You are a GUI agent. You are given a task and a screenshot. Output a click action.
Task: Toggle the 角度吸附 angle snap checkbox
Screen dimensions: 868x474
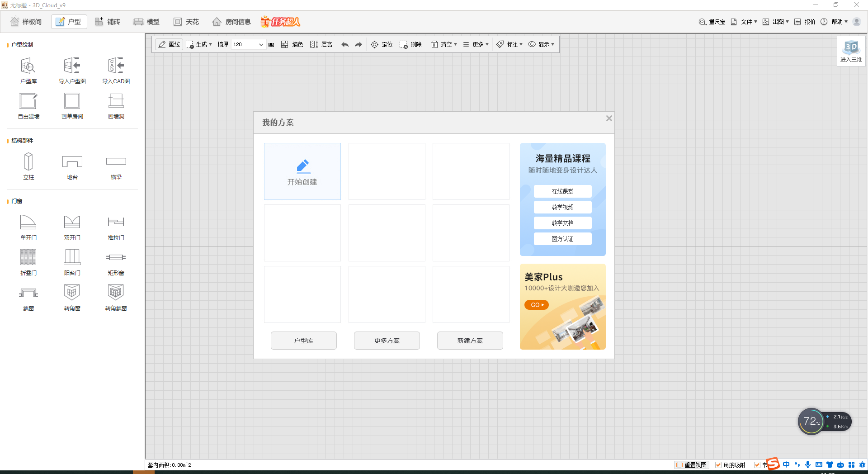tap(718, 465)
